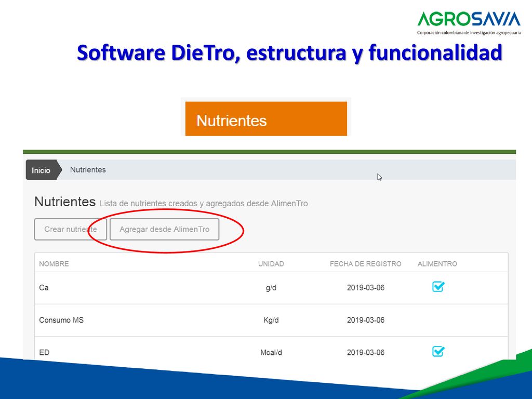Click the Ca row date 2019-03-06

click(365, 288)
